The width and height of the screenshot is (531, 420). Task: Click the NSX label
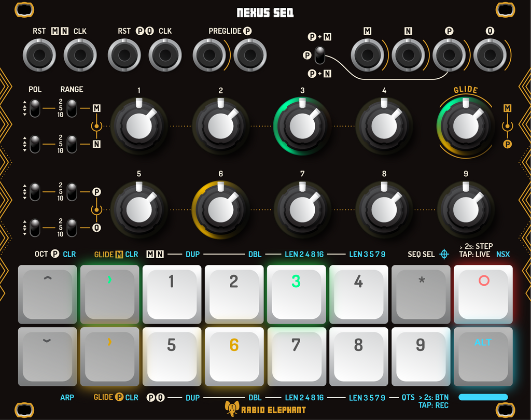503,255
